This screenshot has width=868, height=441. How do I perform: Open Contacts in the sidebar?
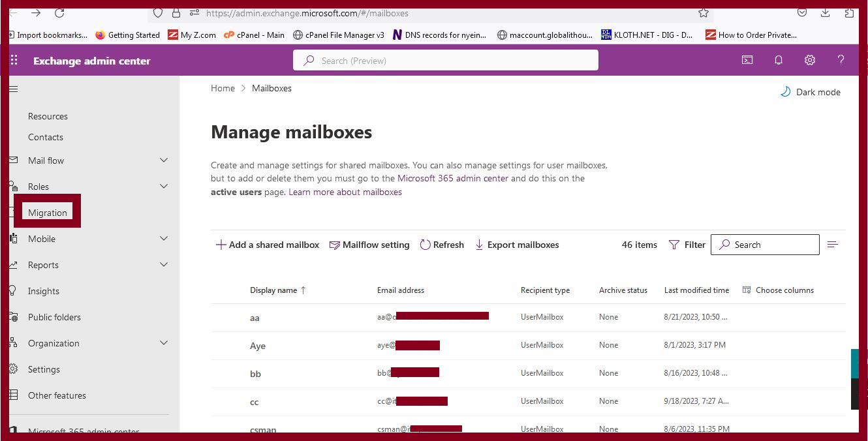tap(46, 137)
